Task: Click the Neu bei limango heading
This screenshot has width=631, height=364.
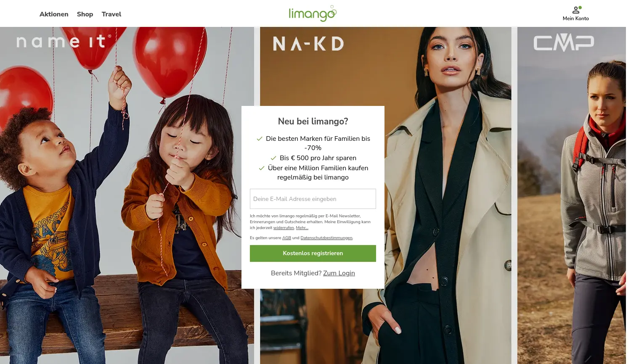Action: (313, 121)
